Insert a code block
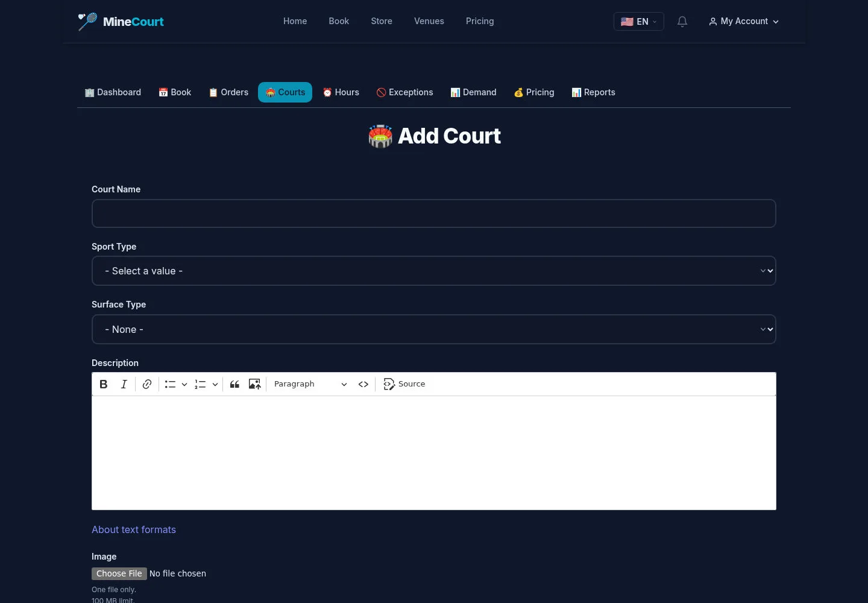 [x=363, y=384]
